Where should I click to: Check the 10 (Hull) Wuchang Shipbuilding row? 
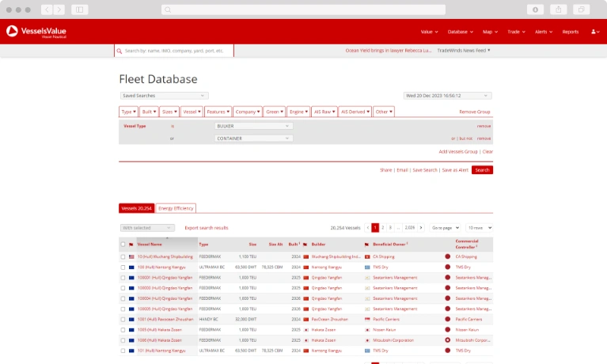123,256
